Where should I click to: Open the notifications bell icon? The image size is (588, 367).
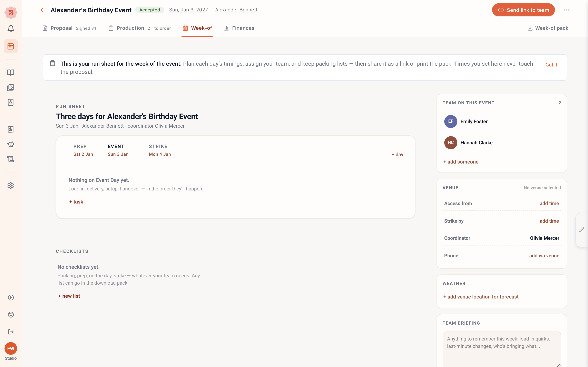coord(11,29)
